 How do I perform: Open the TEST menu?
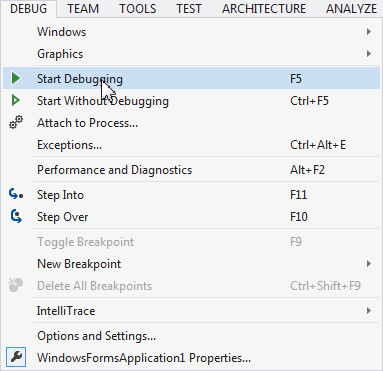click(189, 9)
